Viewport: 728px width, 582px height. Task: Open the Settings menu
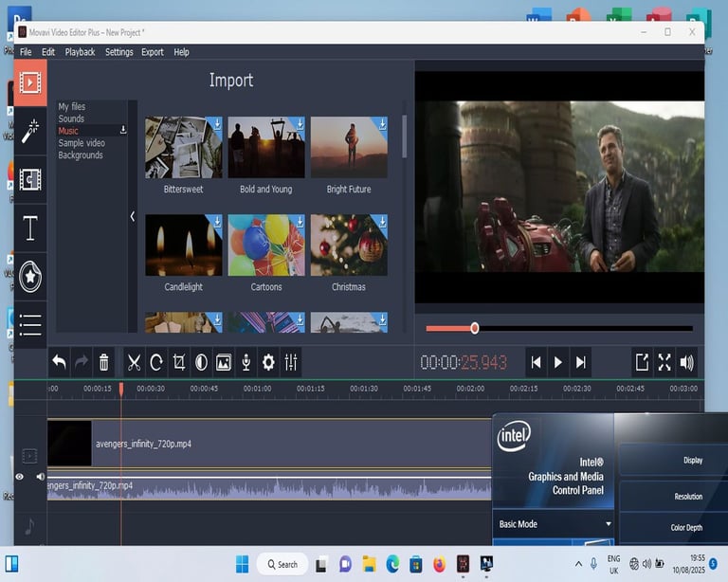[118, 52]
